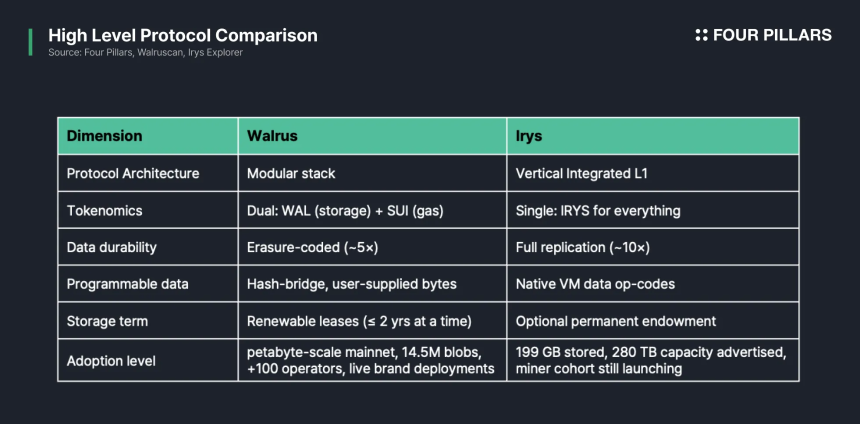Click the Dual WAL plus SUI cell
This screenshot has width=860, height=424.
372,210
